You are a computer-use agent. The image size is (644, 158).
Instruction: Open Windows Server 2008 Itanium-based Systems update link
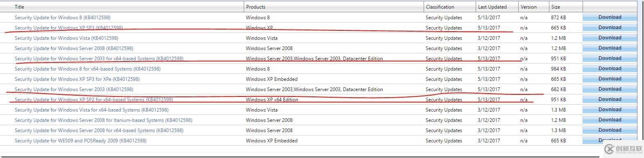click(103, 120)
